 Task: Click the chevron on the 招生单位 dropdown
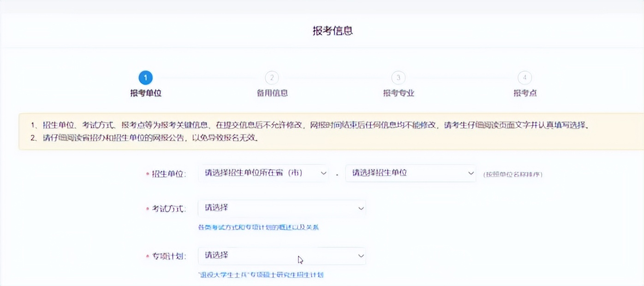click(x=470, y=173)
